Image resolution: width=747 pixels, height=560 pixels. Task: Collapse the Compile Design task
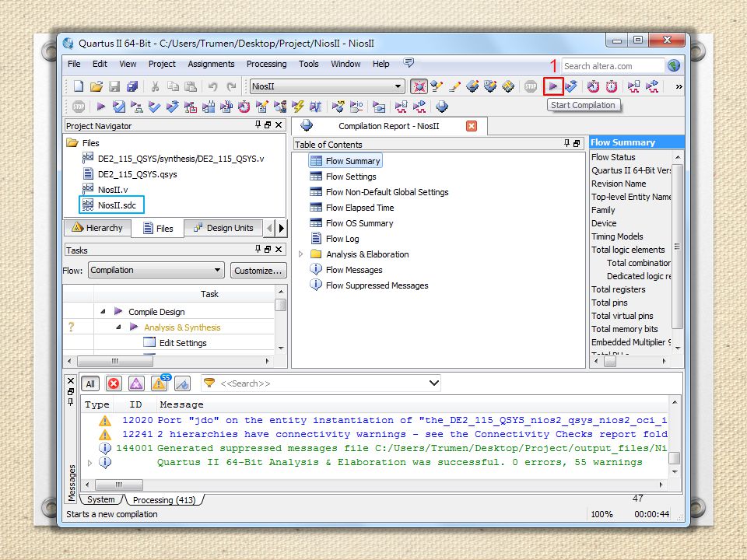(103, 312)
